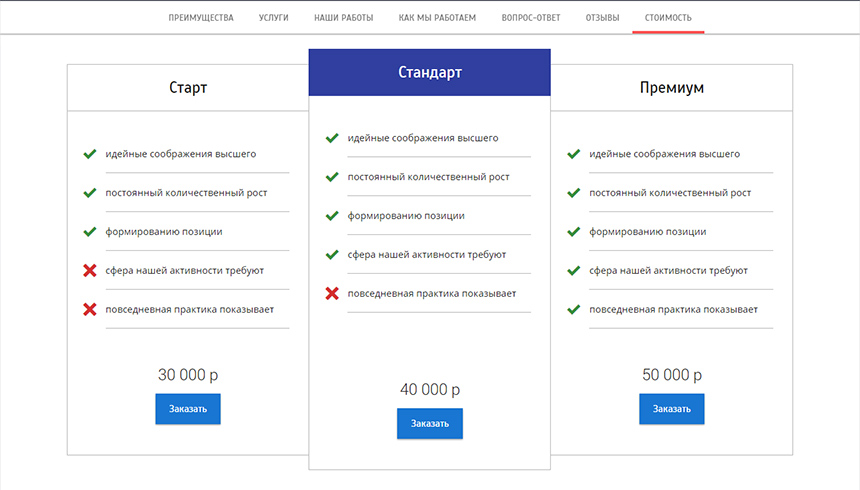Viewport: 860px width, 490px height.
Task: Click green check beside Премиум's повседневная практика
Action: (x=573, y=310)
